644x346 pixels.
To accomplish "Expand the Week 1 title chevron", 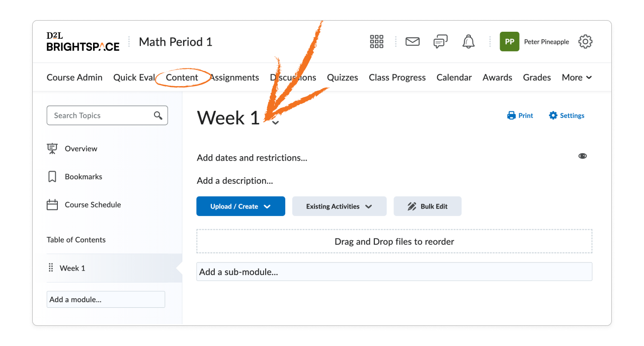I will [x=275, y=121].
